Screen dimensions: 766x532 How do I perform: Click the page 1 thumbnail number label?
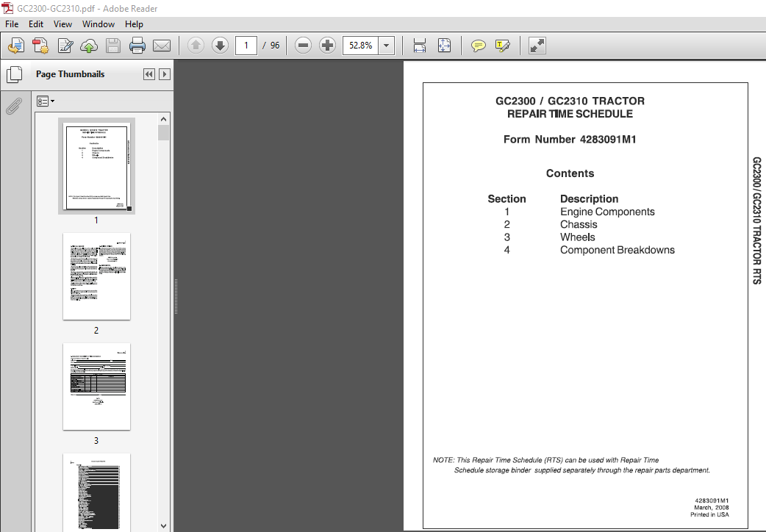(96, 220)
